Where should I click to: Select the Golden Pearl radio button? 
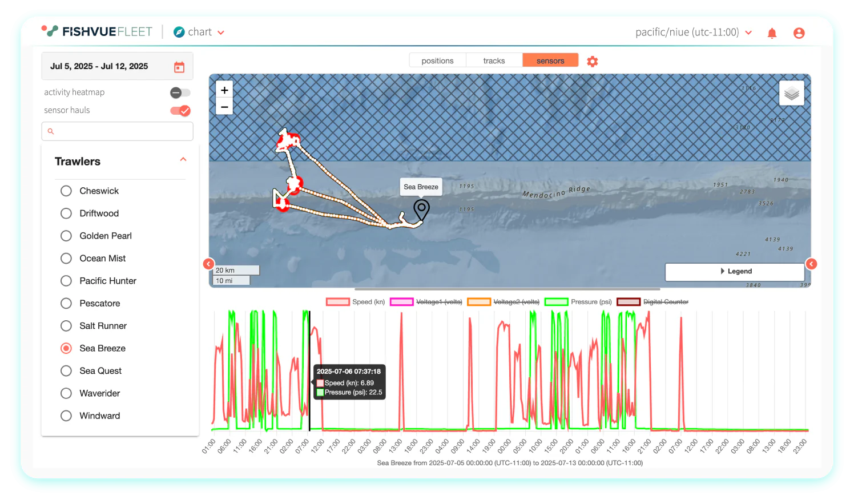coord(66,236)
